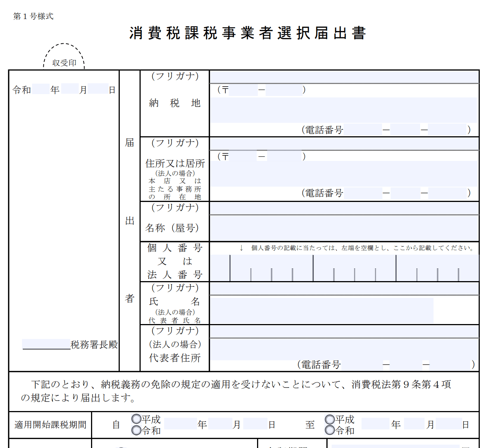Click the 代表者住所 row label

point(175,358)
